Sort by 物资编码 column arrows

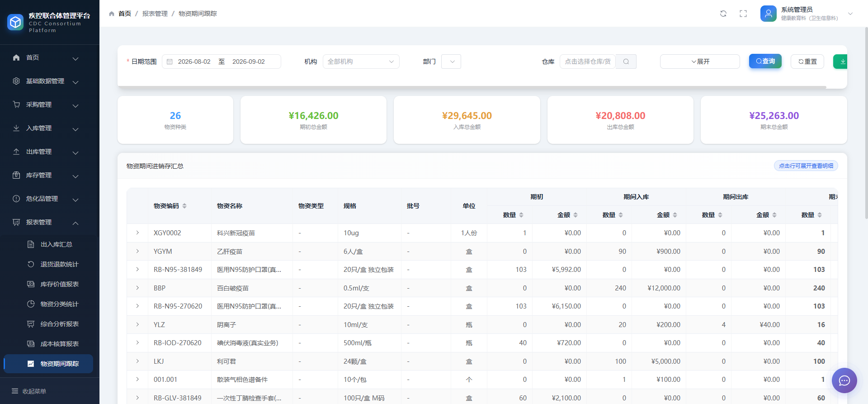tap(184, 206)
